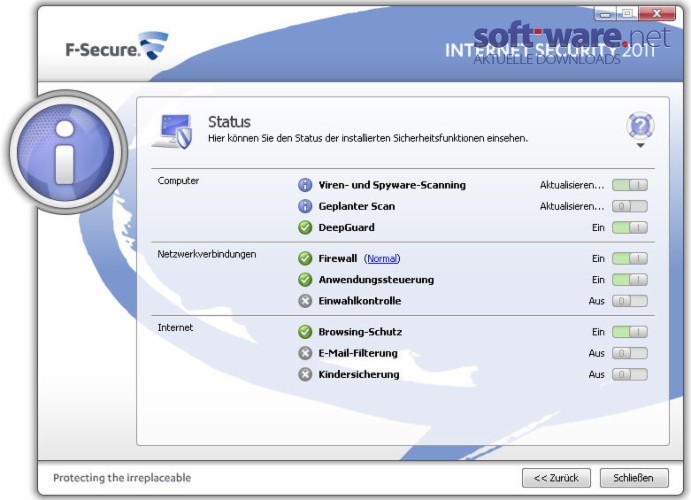Click 'Protecting the irreplaceable' footer text
The width and height of the screenshot is (691, 500).
click(x=122, y=478)
